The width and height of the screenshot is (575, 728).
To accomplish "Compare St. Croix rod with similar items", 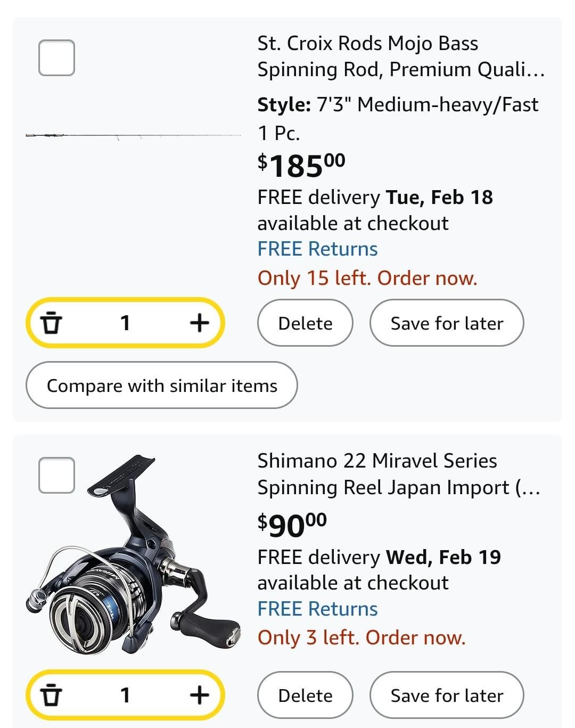I will [x=161, y=386].
